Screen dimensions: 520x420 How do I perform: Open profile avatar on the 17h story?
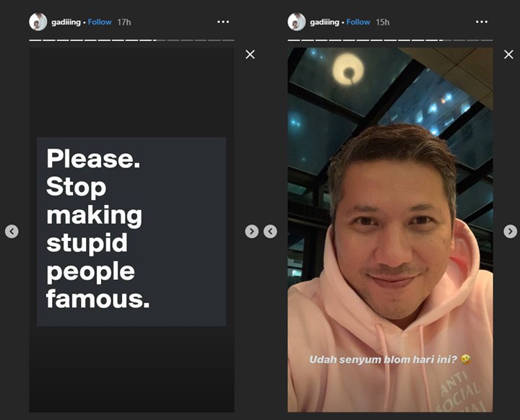(x=38, y=22)
